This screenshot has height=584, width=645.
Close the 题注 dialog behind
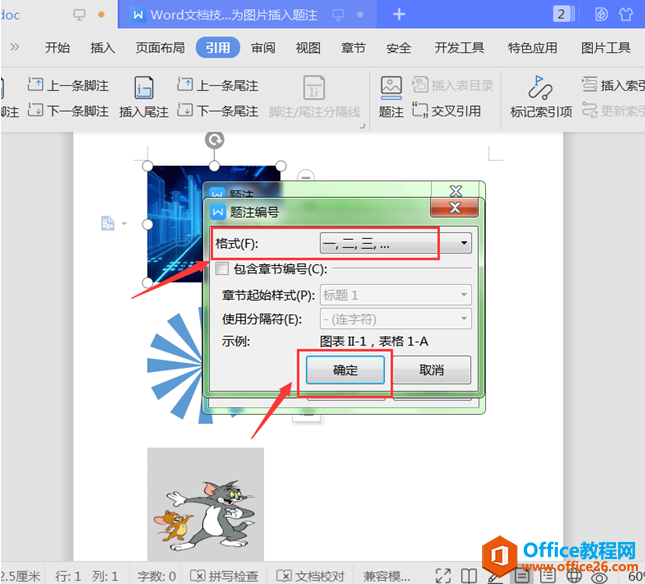455,190
